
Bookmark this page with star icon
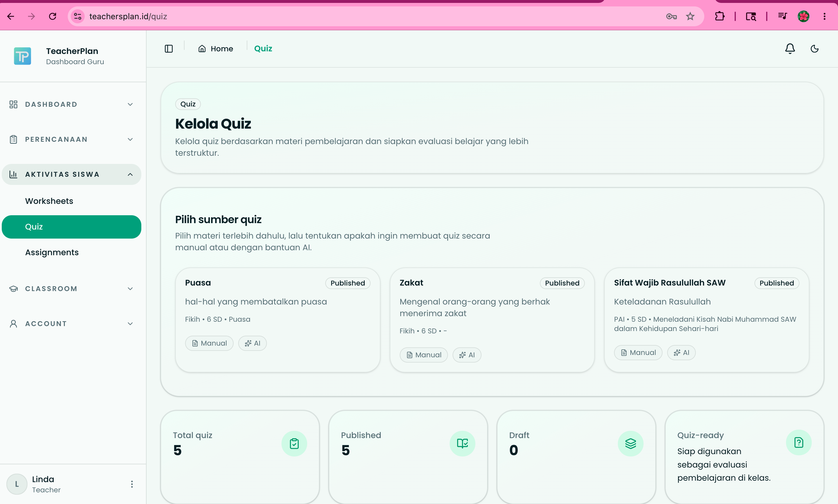[690, 16]
